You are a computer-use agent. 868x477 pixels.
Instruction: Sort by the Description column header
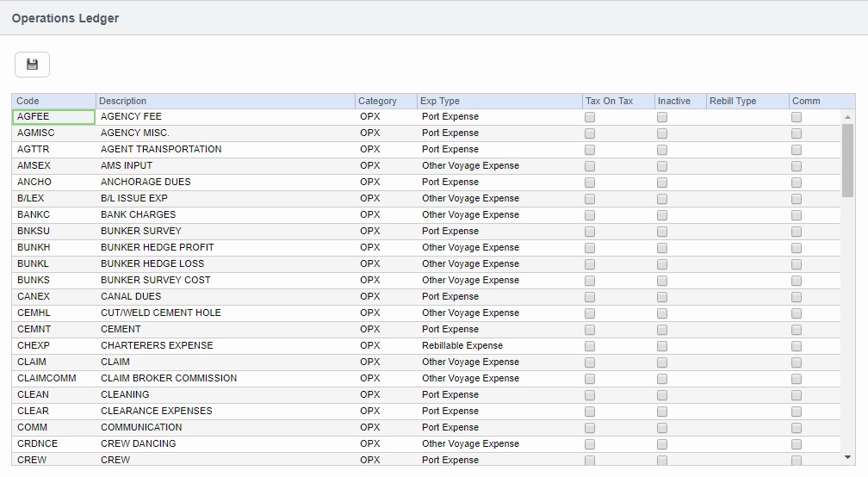click(x=225, y=101)
